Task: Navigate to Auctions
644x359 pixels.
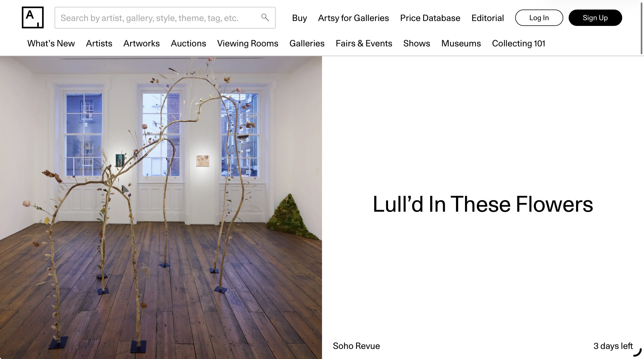Action: (x=188, y=43)
